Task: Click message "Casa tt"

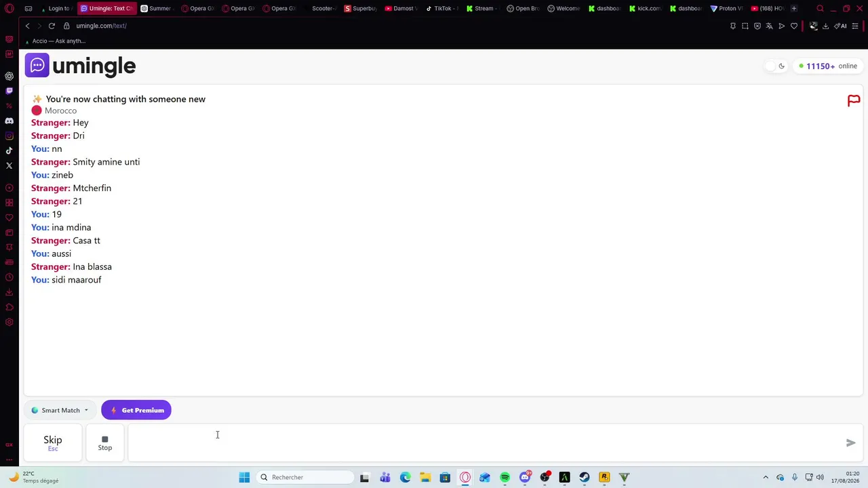Action: (x=86, y=241)
